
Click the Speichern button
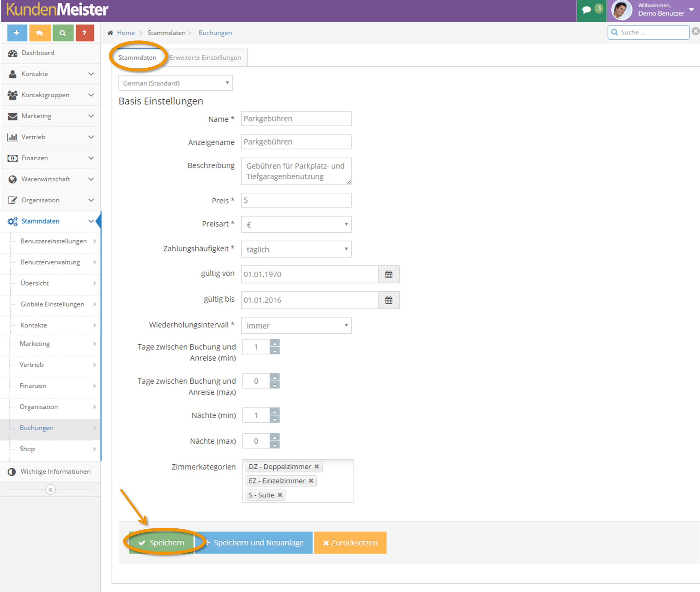click(161, 542)
